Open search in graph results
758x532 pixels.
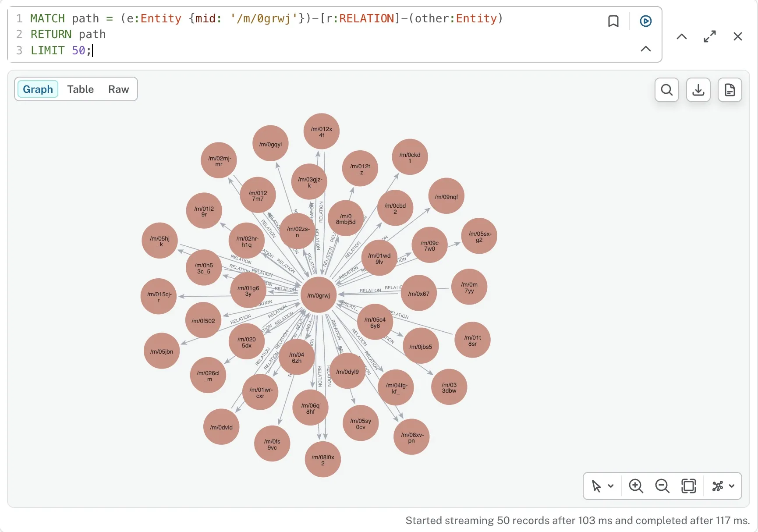point(667,90)
